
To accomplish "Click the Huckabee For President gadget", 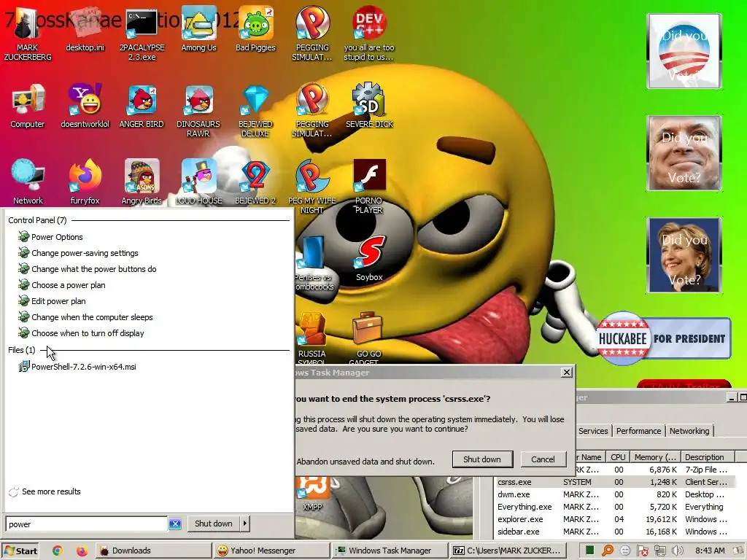I will (x=664, y=338).
